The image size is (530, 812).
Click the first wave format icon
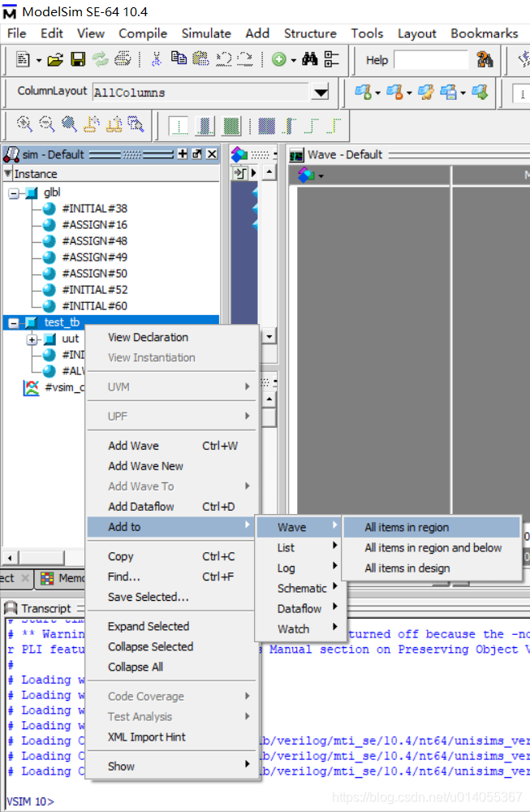click(x=179, y=125)
